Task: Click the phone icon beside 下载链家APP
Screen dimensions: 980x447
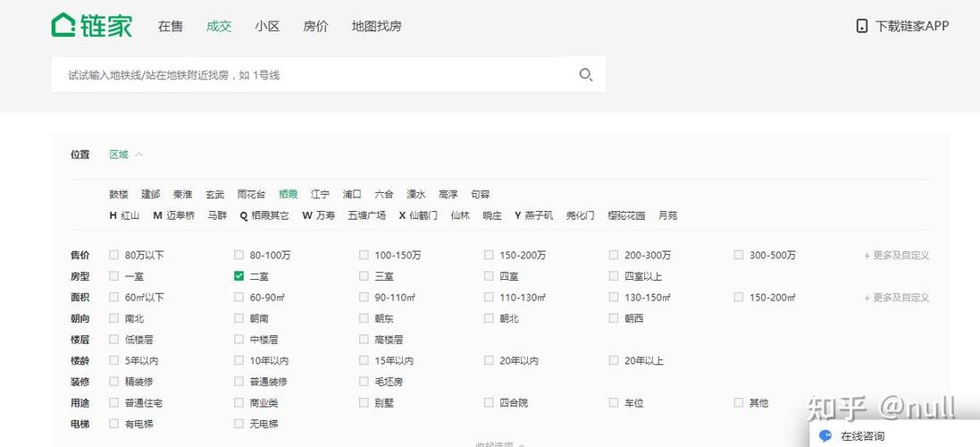Action: [x=862, y=26]
